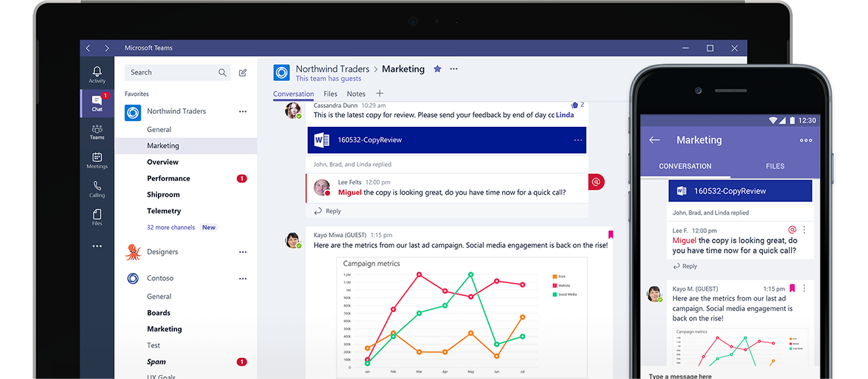Image resolution: width=868 pixels, height=379 pixels.
Task: Click the Linda mention in Cassandra's message
Action: [565, 114]
